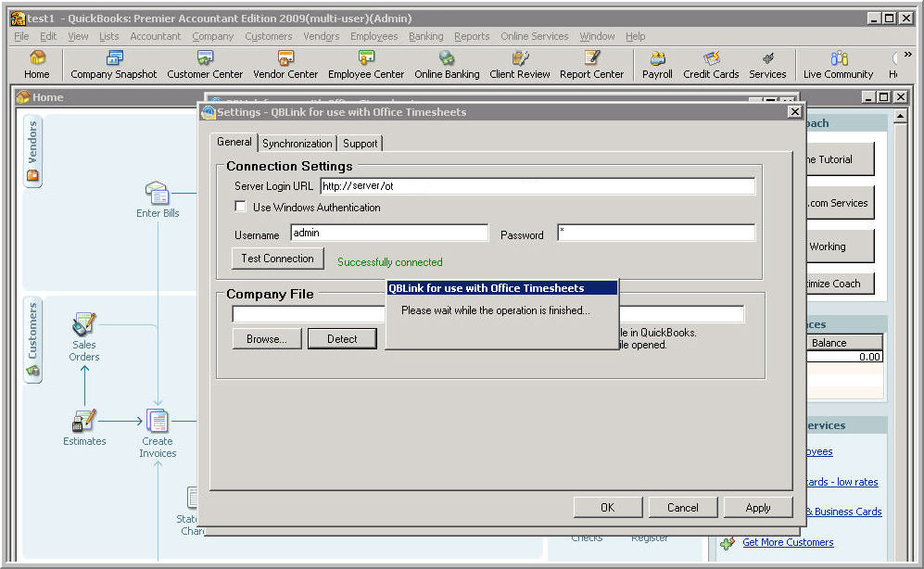Image resolution: width=924 pixels, height=569 pixels.
Task: Open the Accountant menu
Action: [x=156, y=36]
